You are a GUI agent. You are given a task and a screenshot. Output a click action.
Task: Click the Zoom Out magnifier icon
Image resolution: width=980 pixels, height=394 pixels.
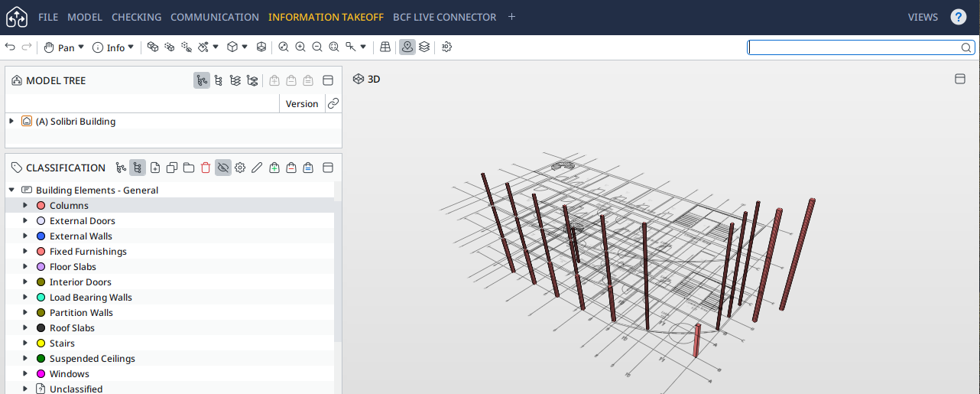point(317,47)
